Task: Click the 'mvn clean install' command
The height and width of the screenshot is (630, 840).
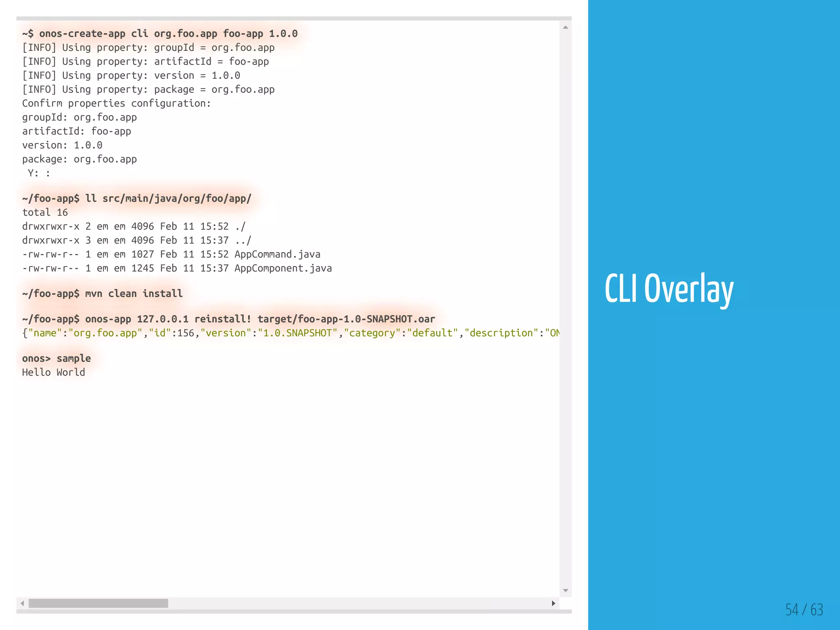Action: (x=103, y=294)
